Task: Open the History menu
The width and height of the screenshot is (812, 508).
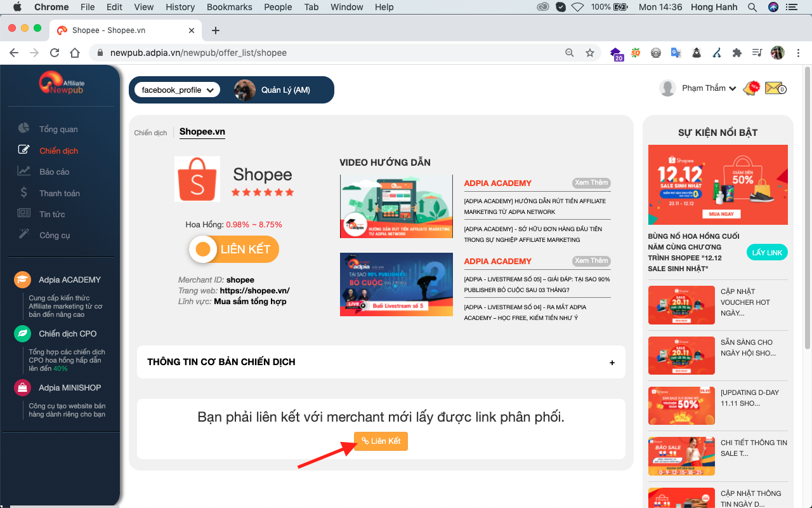Action: click(x=180, y=7)
